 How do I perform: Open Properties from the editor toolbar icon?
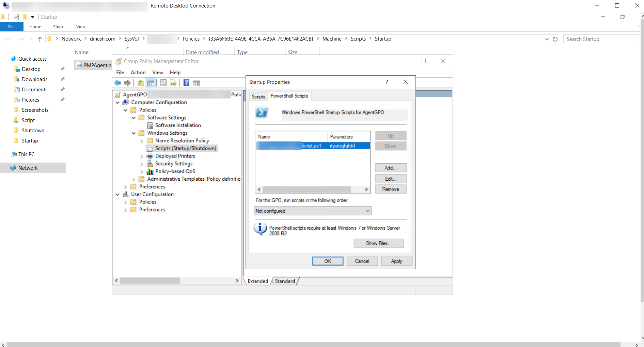(x=163, y=83)
